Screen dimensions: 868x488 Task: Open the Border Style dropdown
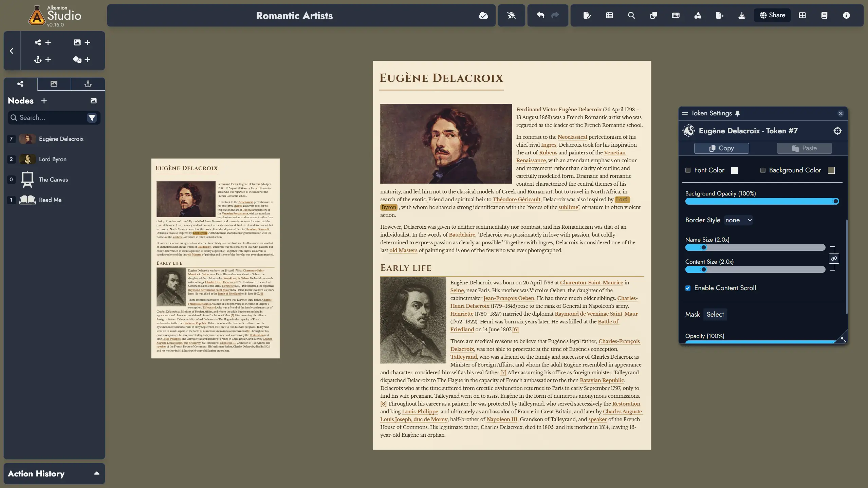pos(738,220)
